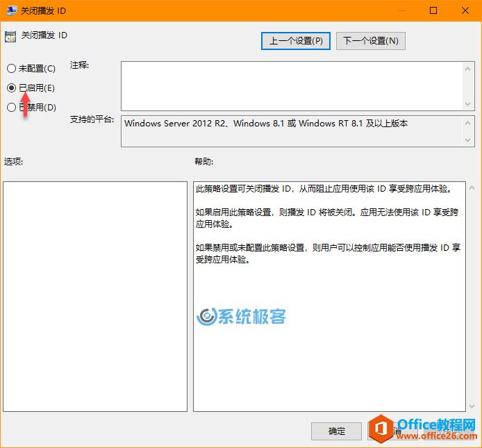482x448 pixels.
Task: Click the 上一个设置(P) button
Action: pos(296,41)
